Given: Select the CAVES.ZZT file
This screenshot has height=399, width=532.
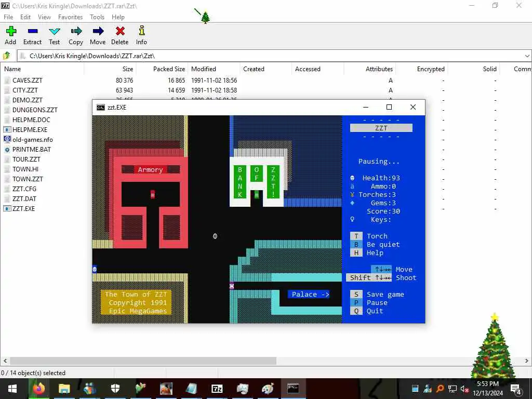Looking at the screenshot, I should 28,81.
